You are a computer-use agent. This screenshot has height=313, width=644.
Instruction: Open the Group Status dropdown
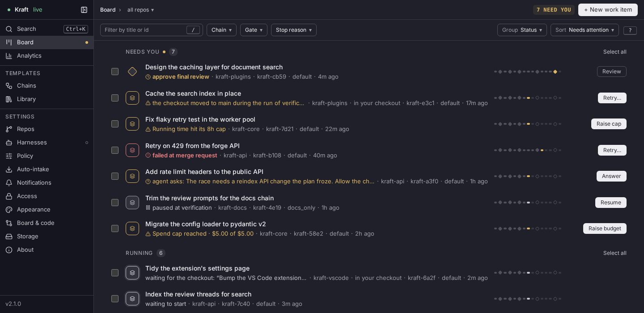coord(522,30)
